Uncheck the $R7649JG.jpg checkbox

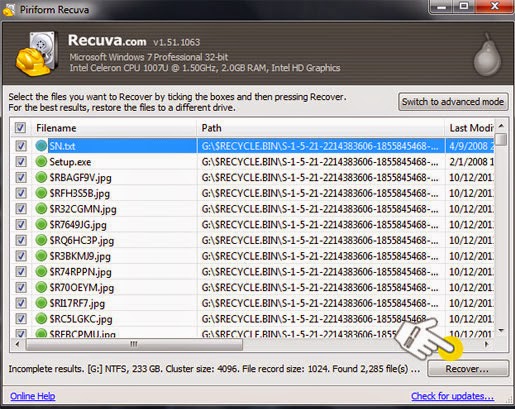pyautogui.click(x=21, y=224)
